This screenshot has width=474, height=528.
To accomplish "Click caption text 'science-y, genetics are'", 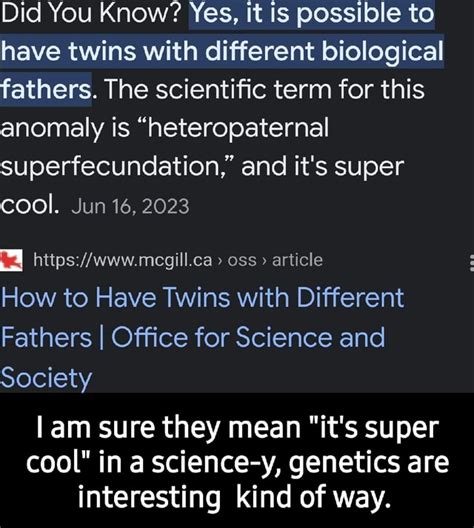I will click(300, 463).
